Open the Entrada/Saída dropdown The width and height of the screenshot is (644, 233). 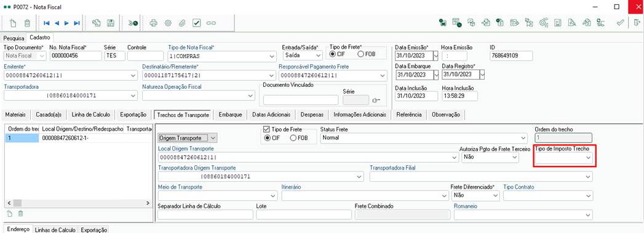click(x=319, y=55)
